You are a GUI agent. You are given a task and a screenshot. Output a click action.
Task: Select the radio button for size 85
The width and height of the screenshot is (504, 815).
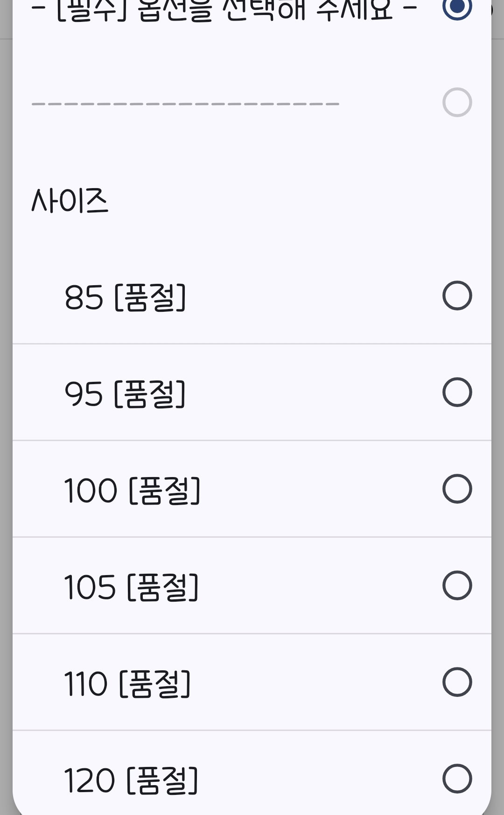click(457, 295)
